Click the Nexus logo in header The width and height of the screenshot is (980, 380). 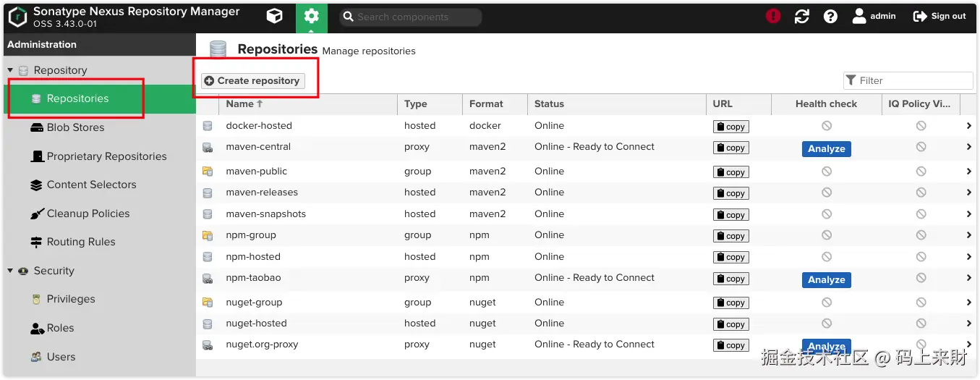click(x=18, y=17)
